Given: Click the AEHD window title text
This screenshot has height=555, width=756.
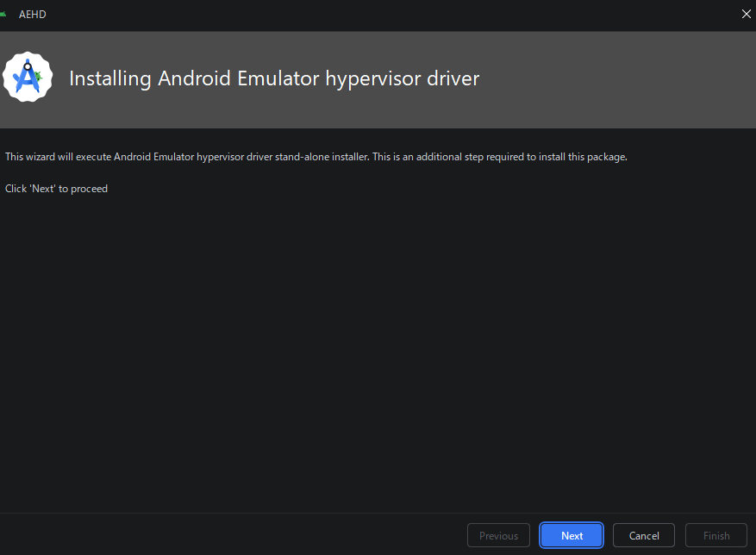Looking at the screenshot, I should 33,14.
